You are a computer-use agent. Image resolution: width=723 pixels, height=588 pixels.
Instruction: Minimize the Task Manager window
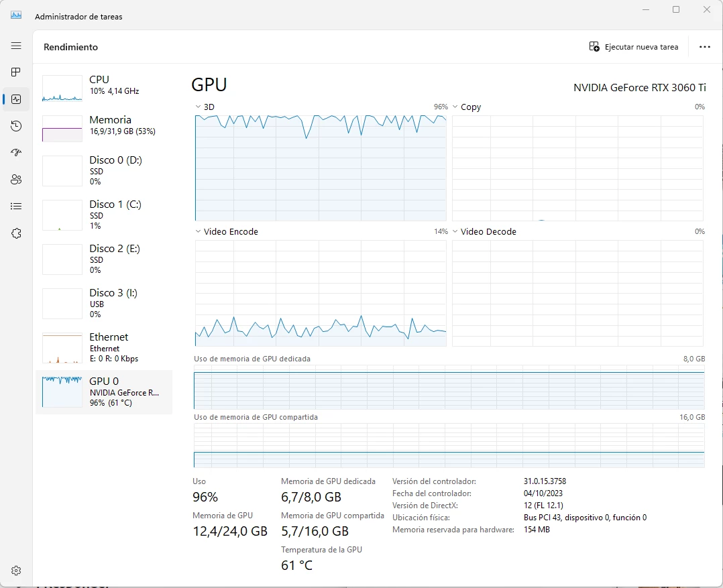(x=646, y=9)
